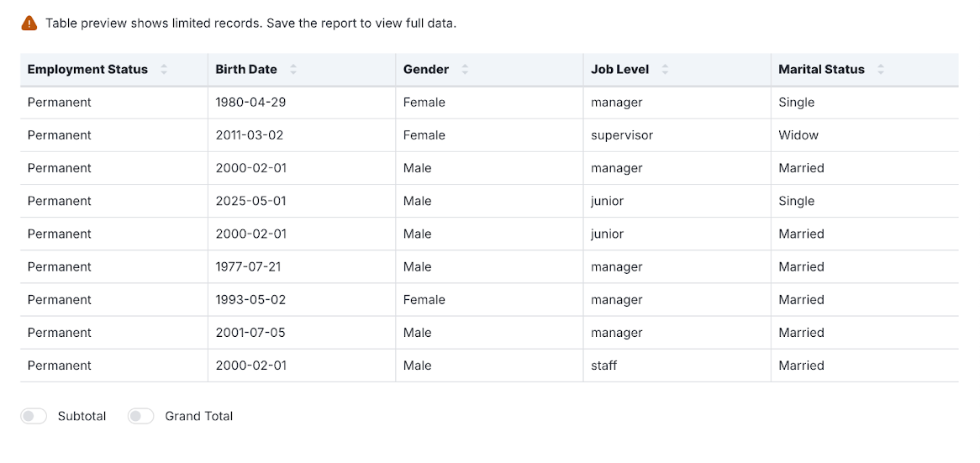Sort table by Gender column icon

click(465, 70)
